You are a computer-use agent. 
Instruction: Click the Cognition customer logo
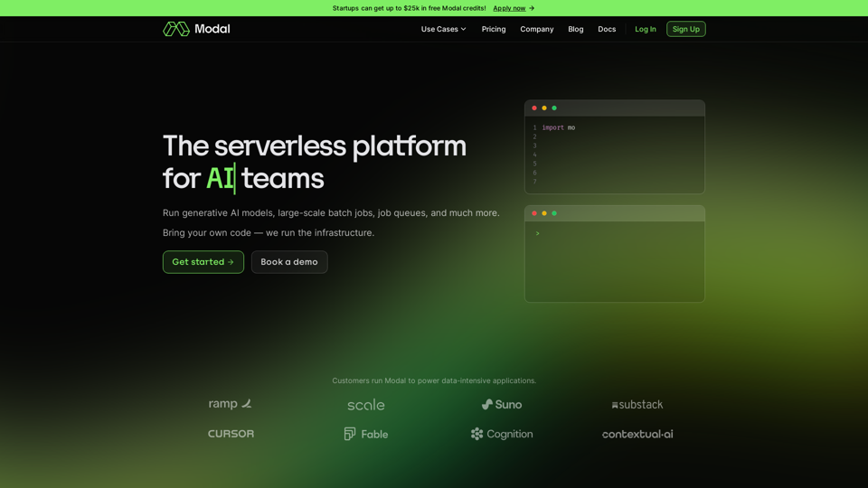pyautogui.click(x=502, y=434)
